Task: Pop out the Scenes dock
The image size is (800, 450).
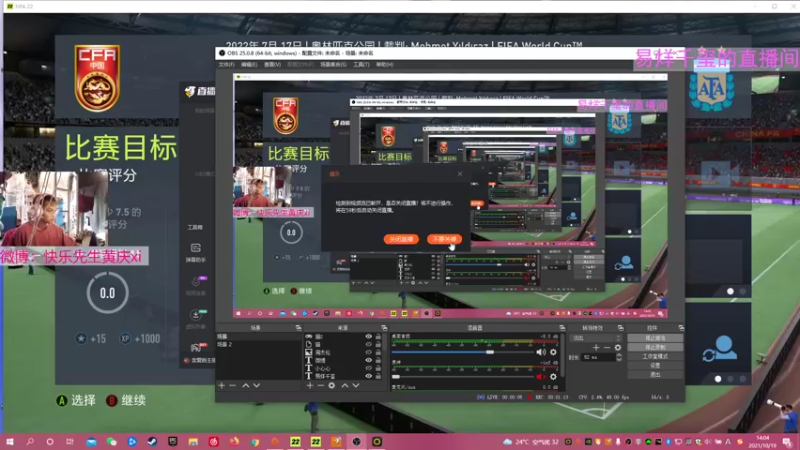Action: [298, 328]
